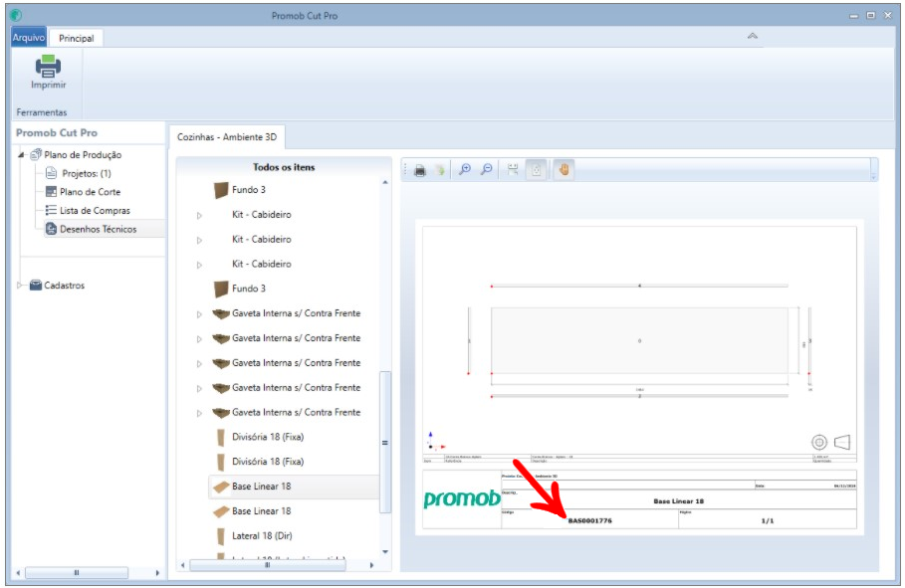Select the Lateral 18 (Dir) item
This screenshot has width=905, height=588.
(x=262, y=536)
